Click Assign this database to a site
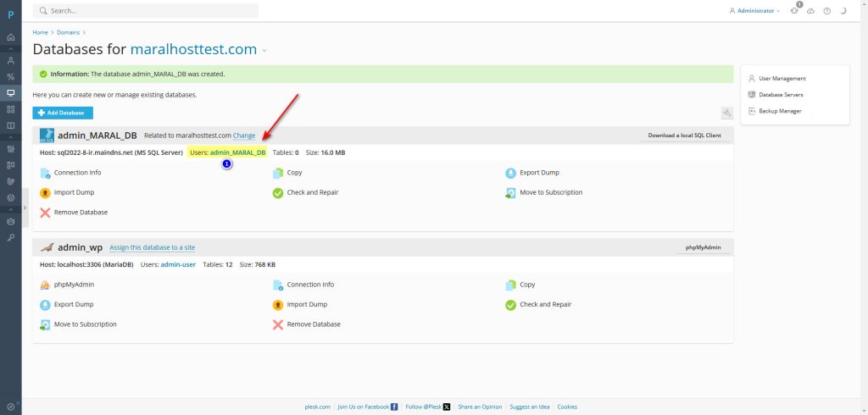The height and width of the screenshot is (415, 868). [x=153, y=248]
